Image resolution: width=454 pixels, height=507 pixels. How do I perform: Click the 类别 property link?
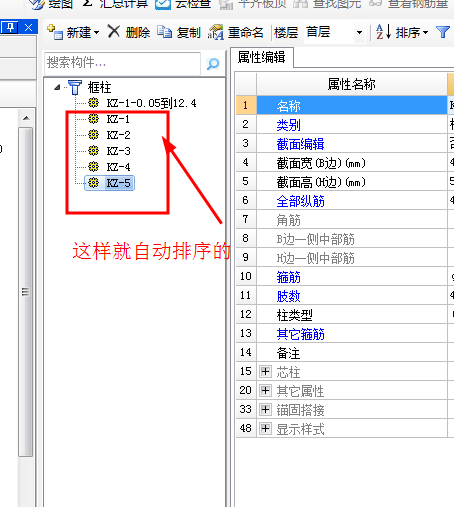288,125
